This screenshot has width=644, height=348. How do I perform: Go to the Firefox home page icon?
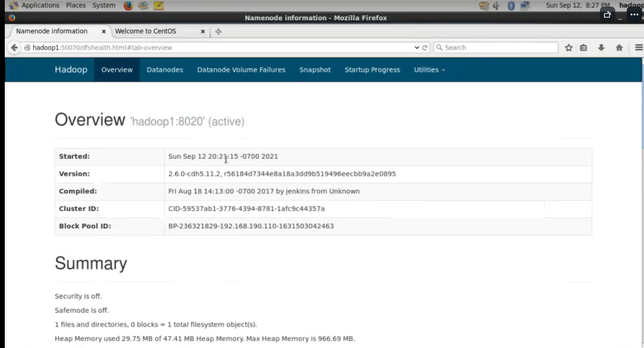(x=619, y=47)
